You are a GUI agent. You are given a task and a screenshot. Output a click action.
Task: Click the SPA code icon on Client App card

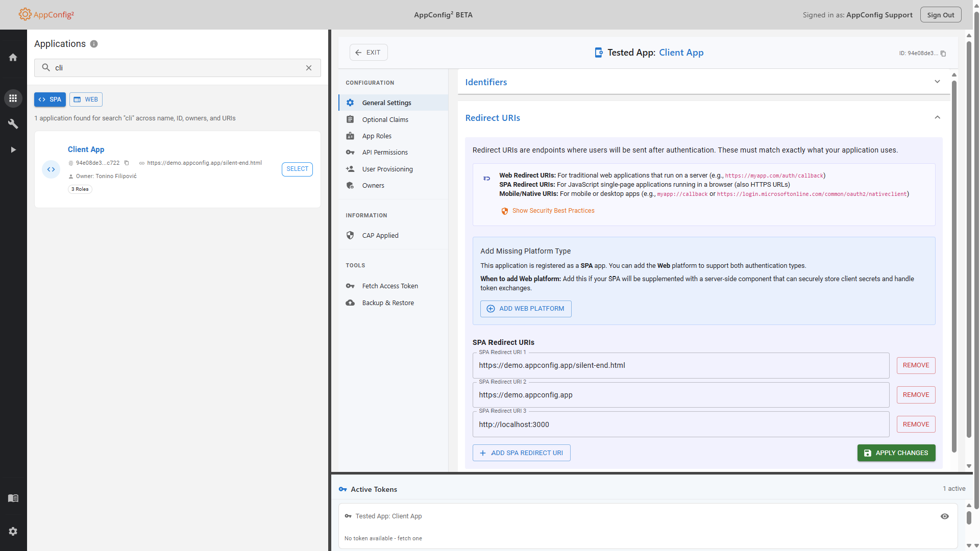point(51,169)
